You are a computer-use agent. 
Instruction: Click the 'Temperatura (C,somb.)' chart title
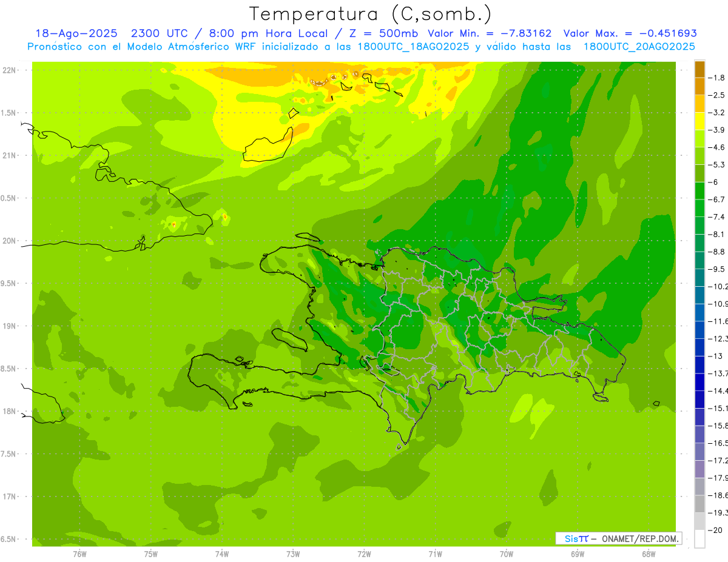pos(371,15)
